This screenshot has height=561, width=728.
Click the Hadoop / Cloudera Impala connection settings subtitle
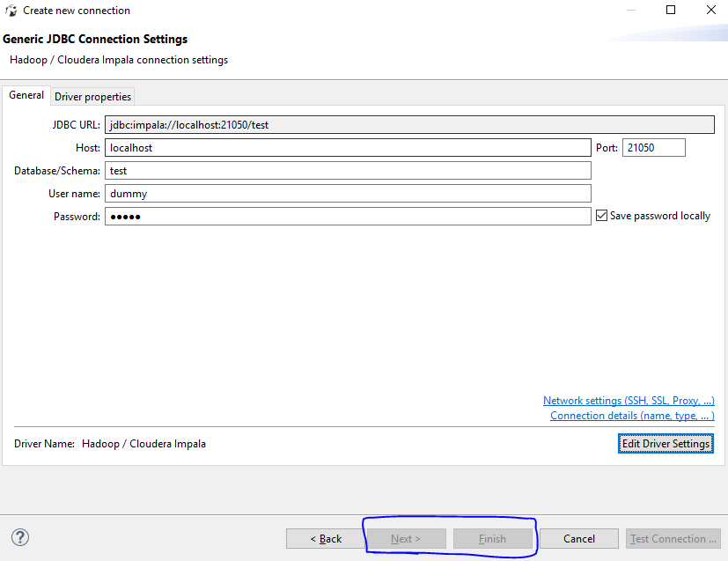(x=119, y=60)
